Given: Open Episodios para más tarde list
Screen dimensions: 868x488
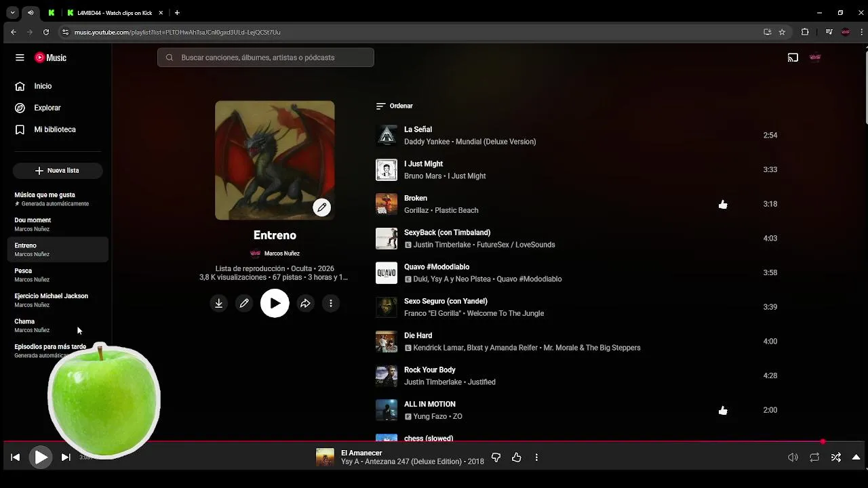Looking at the screenshot, I should pos(59,350).
